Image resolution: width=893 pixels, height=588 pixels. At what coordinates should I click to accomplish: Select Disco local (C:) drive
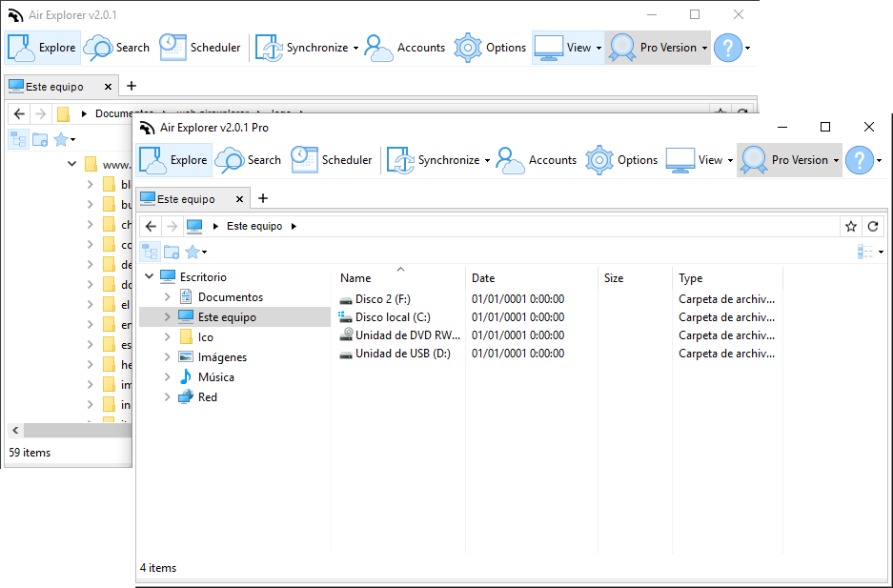click(x=393, y=317)
